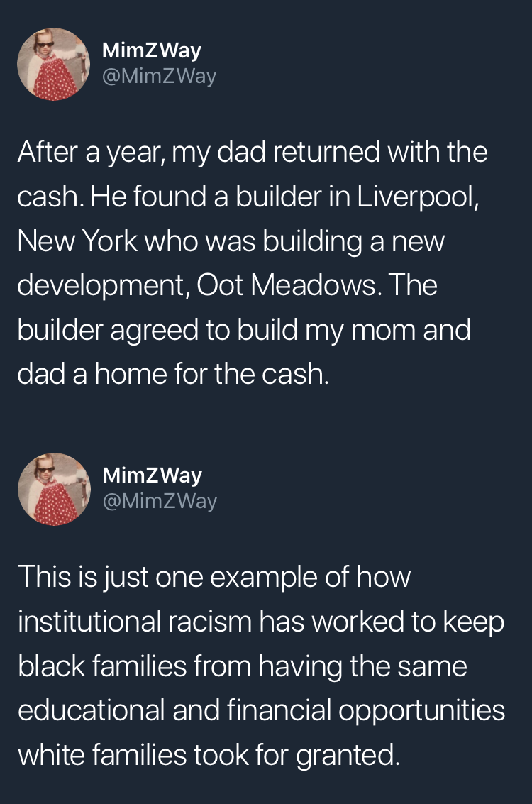
Task: Open the MimZWay display name on second tweet
Action: click(152, 475)
